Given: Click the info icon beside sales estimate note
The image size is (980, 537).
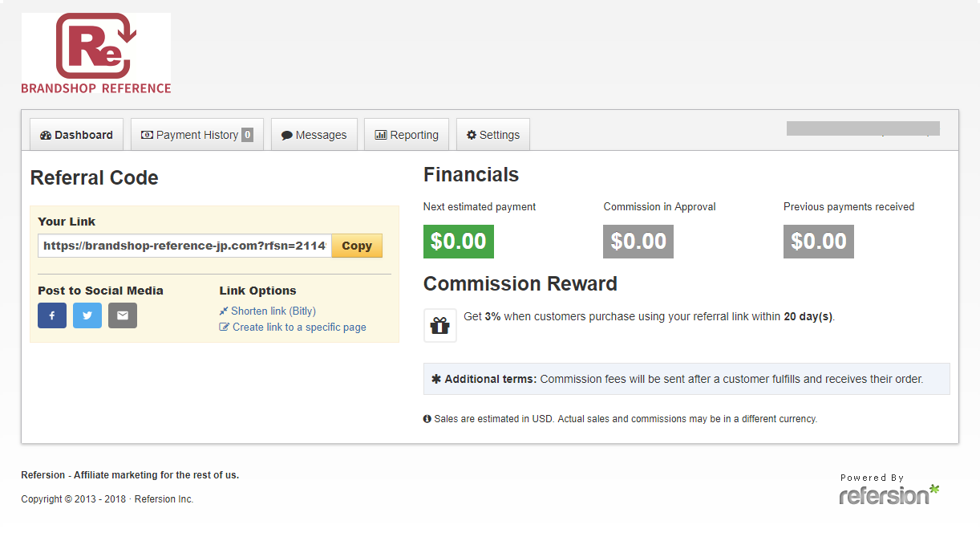Looking at the screenshot, I should point(427,419).
